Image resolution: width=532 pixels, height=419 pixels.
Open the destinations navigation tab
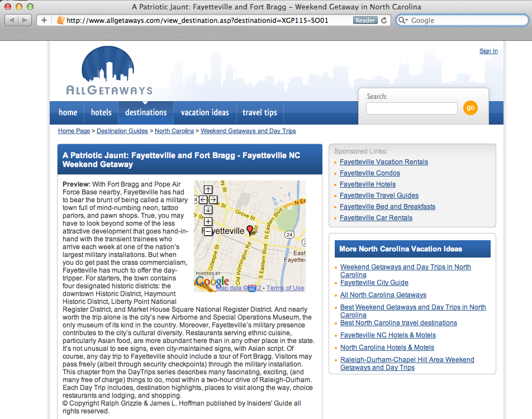[146, 113]
